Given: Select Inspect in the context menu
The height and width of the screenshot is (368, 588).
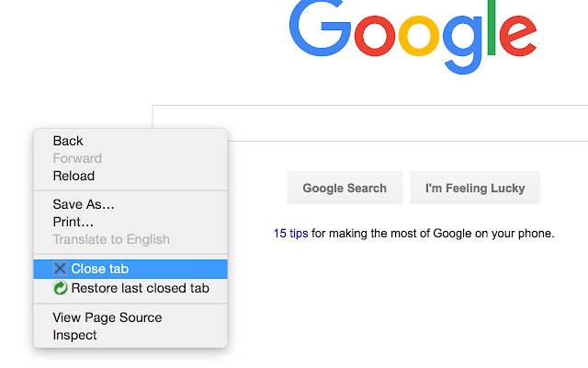Looking at the screenshot, I should [74, 335].
